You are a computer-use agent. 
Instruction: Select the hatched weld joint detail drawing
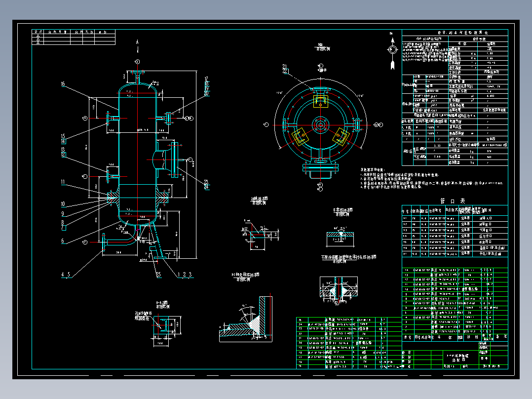[246, 319]
